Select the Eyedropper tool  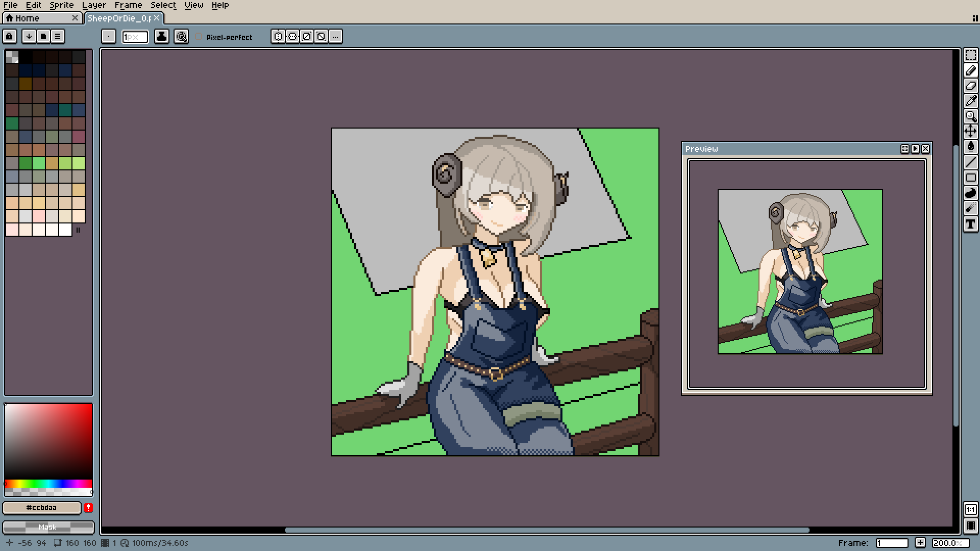coord(970,101)
